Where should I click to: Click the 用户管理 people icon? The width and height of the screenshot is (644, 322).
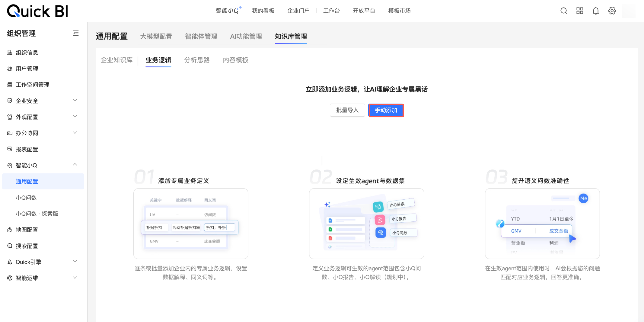pos(10,69)
